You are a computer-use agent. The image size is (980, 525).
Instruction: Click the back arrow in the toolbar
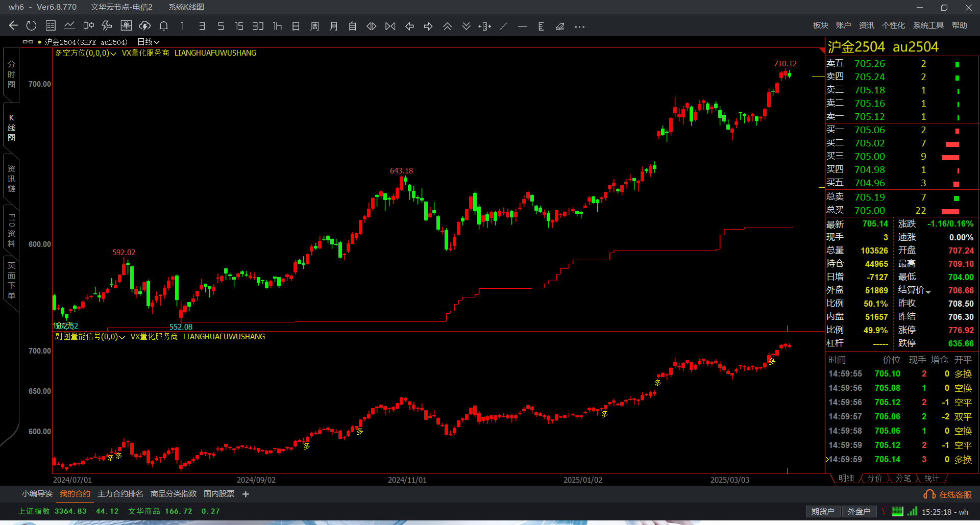[x=13, y=26]
